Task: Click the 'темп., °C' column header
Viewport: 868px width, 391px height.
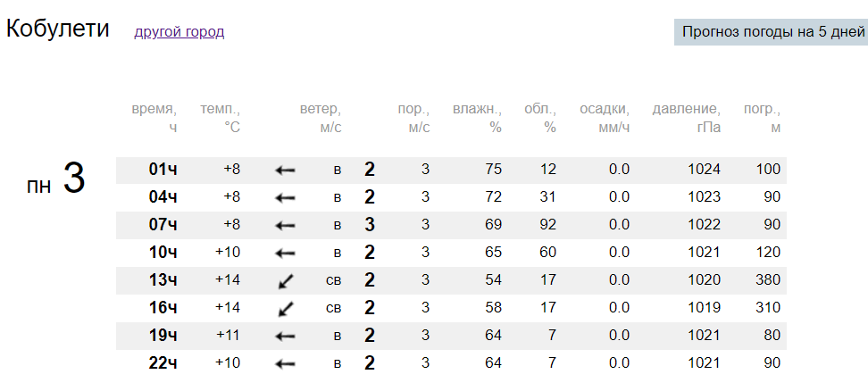Action: point(221,119)
